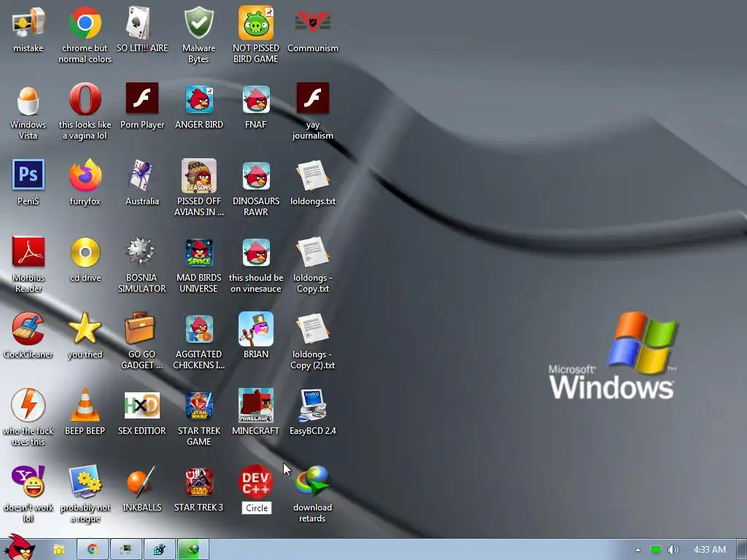The width and height of the screenshot is (747, 560).
Task: Click the Show Desktop strip
Action: [742, 550]
